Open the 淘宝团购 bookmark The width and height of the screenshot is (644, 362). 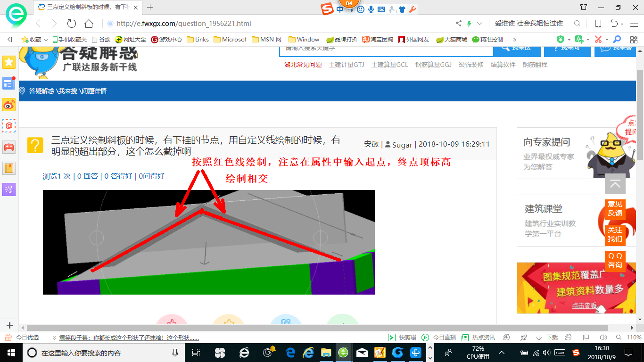(x=378, y=40)
